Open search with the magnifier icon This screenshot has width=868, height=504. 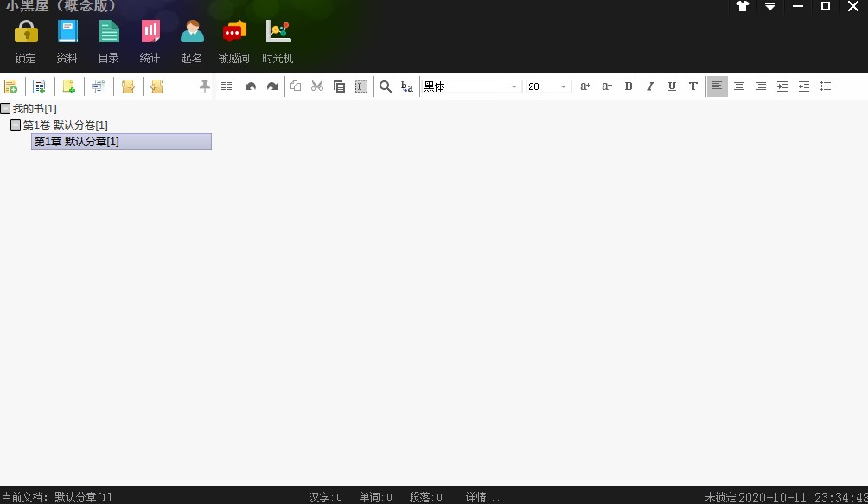tap(386, 86)
